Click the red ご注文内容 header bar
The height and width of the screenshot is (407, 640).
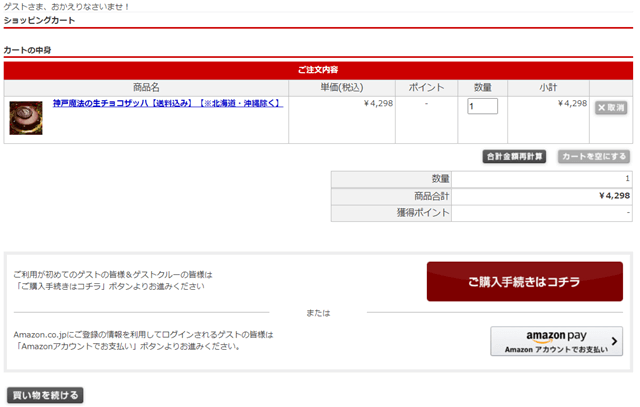(318, 70)
